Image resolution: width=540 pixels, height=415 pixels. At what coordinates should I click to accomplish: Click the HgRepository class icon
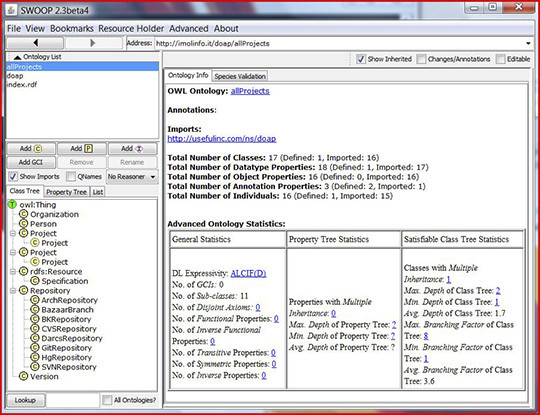click(35, 357)
